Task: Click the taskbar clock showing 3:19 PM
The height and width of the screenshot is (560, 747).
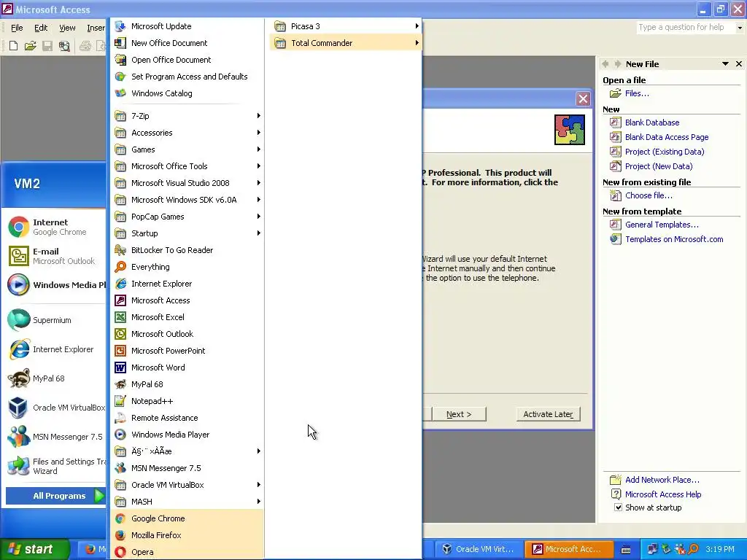Action: (x=720, y=549)
